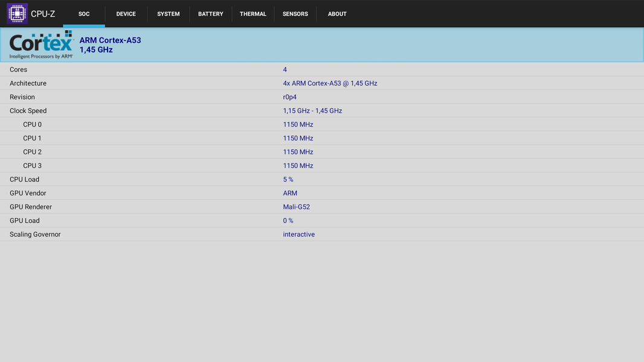The image size is (644, 362).
Task: Click the CPU 0 1150 MHz value
Action: (x=298, y=125)
